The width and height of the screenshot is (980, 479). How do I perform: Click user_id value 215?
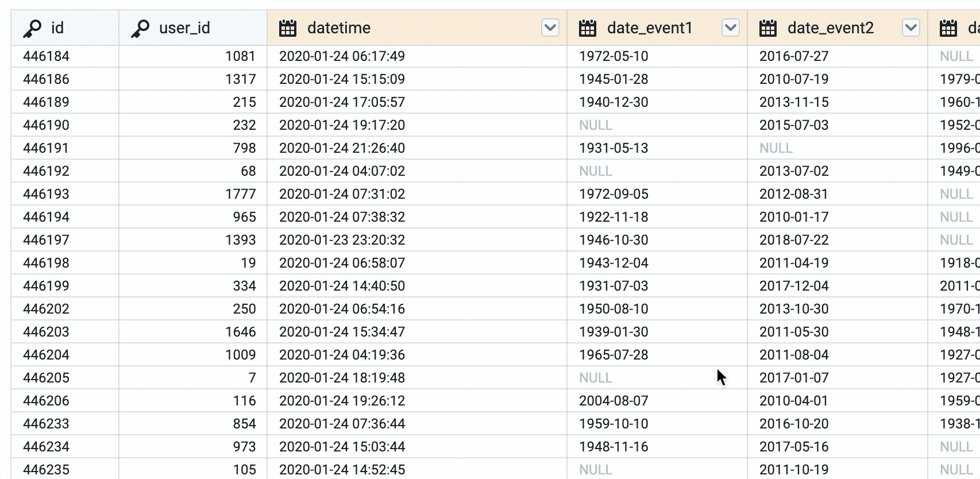point(244,102)
